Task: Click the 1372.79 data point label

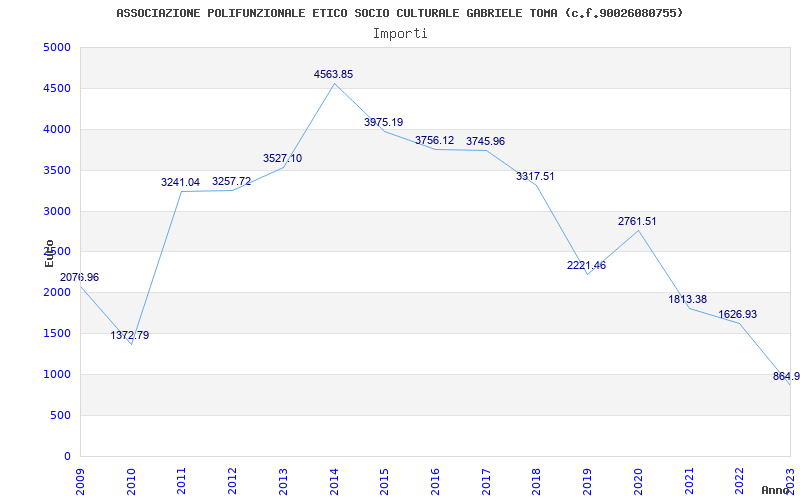Action: point(130,336)
